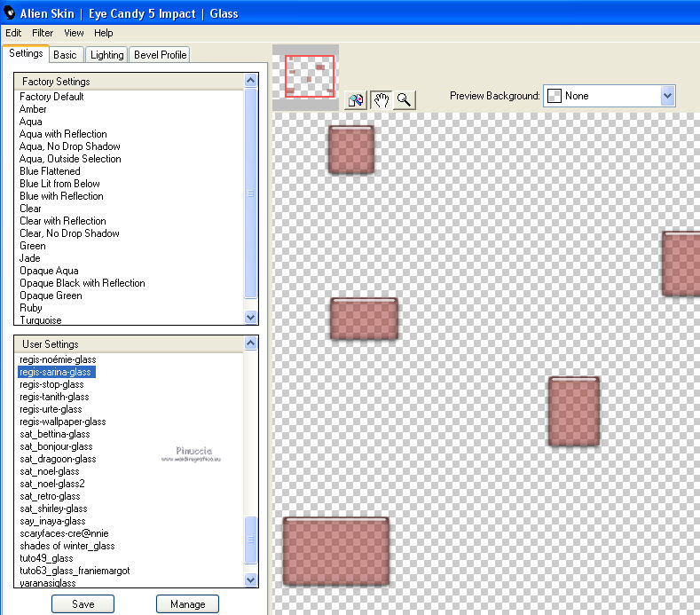This screenshot has height=615, width=700.
Task: Select Clear, No Drop Shadow preset
Action: point(69,233)
